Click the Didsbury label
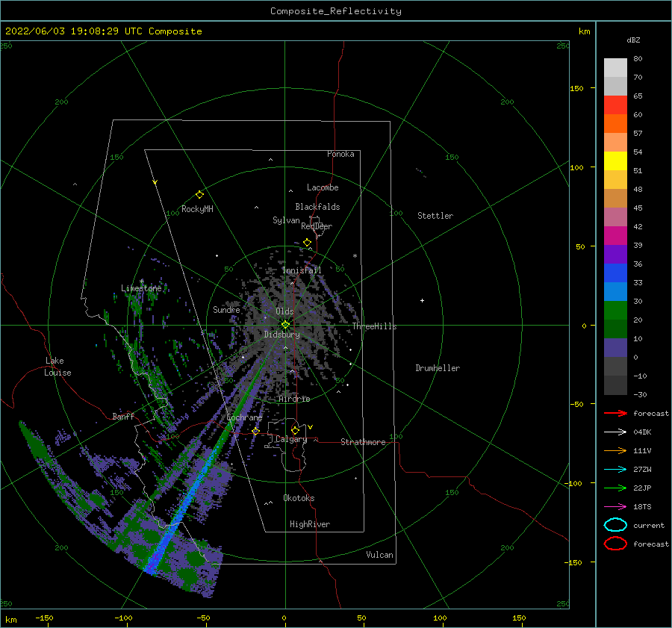This screenshot has height=628, width=672. tap(281, 335)
